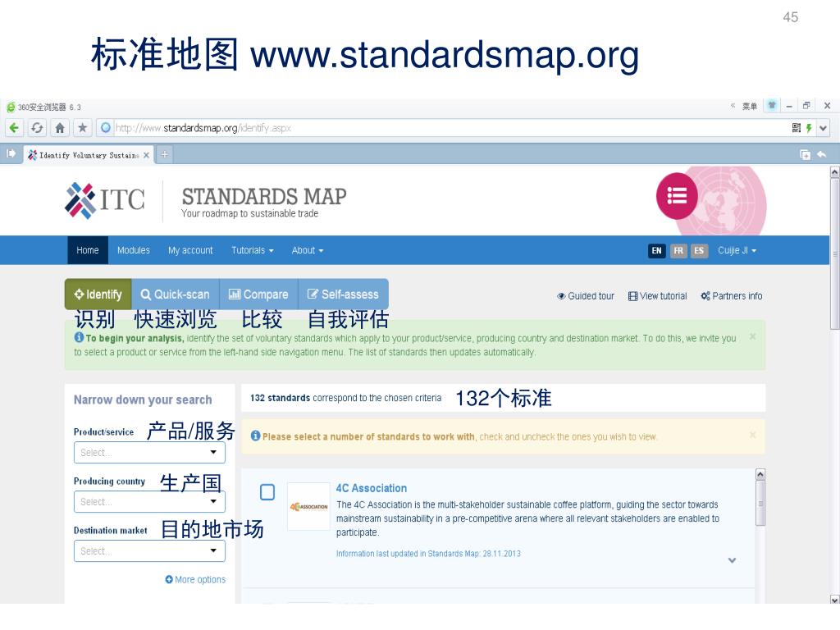Select the Compare tab
Image resolution: width=840 pixels, height=630 pixels.
[258, 294]
